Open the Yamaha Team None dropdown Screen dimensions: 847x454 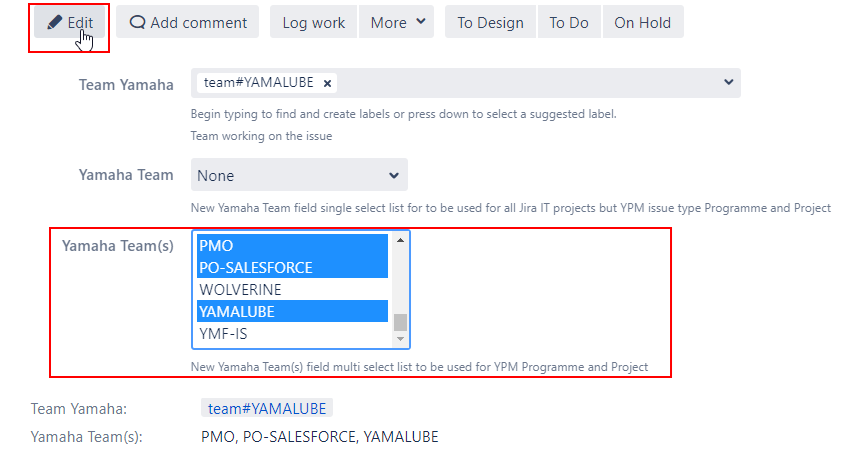pos(299,175)
